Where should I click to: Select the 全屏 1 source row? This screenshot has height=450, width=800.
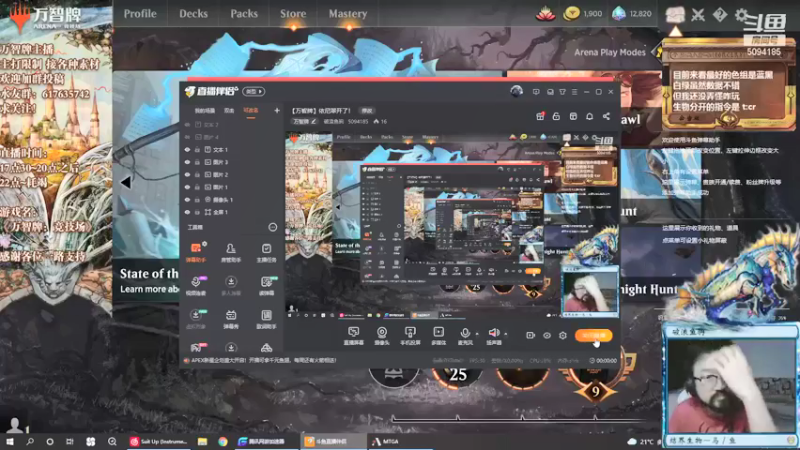point(232,212)
